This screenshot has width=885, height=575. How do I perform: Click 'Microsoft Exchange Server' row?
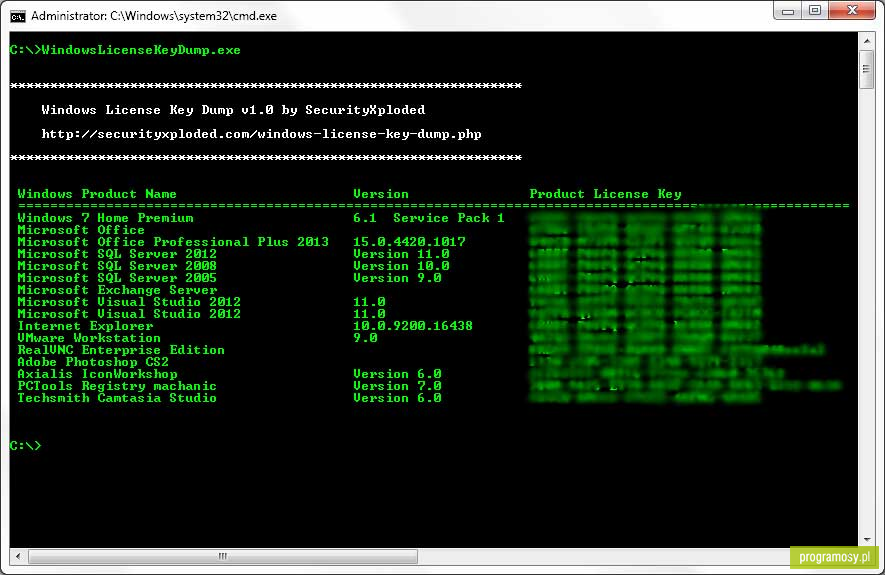[117, 290]
